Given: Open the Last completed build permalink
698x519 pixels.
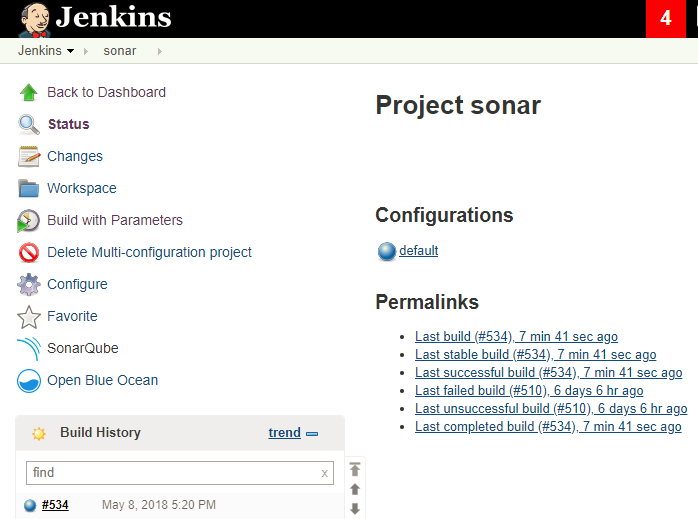Looking at the screenshot, I should (x=548, y=426).
